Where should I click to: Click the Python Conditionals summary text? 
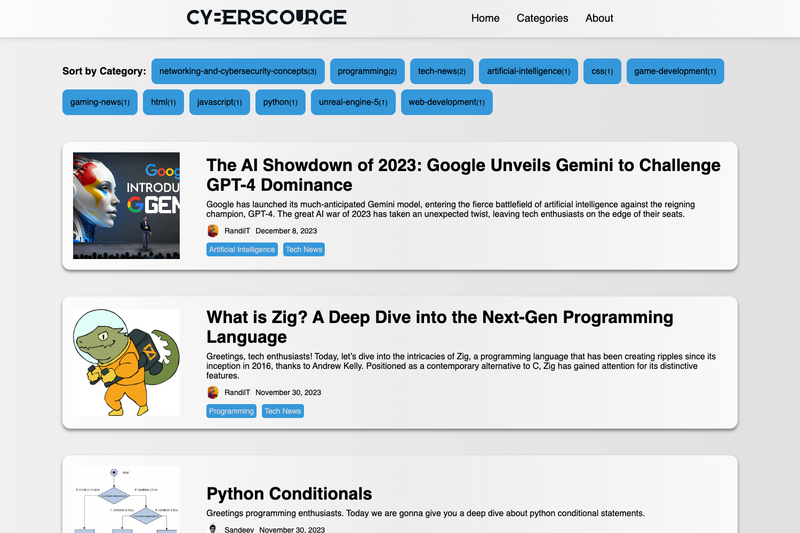(426, 513)
